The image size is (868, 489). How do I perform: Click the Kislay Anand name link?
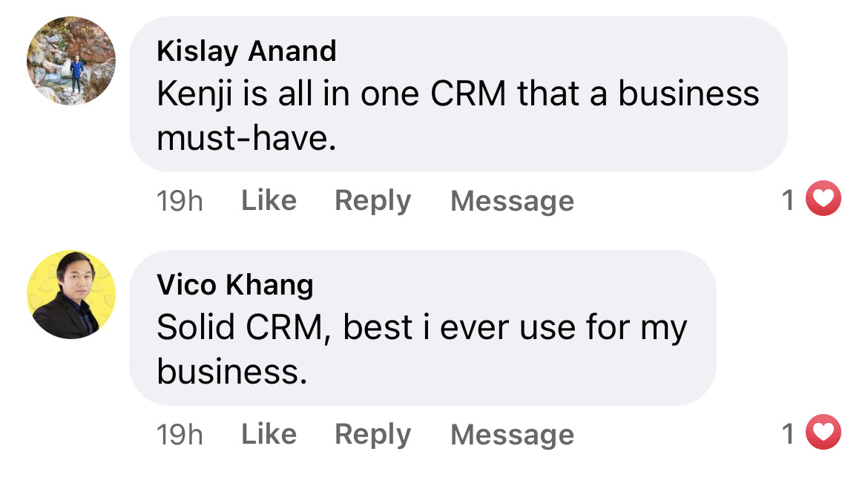[246, 51]
